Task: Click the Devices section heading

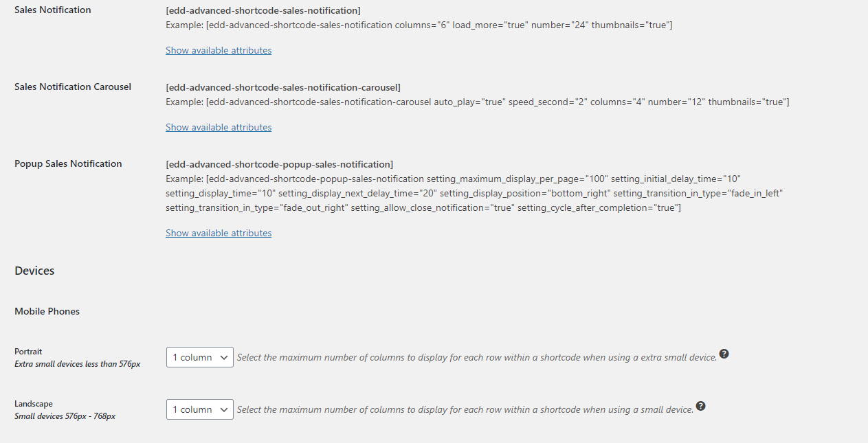Action: [34, 271]
